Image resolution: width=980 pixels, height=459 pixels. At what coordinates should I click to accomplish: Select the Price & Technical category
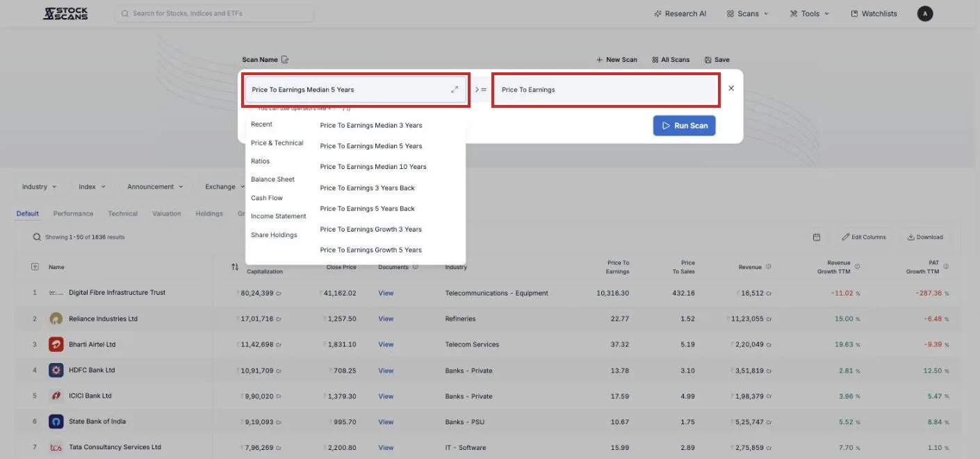(x=277, y=143)
